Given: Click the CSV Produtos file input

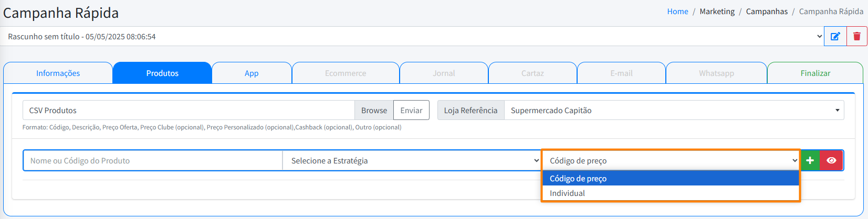Looking at the screenshot, I should [x=189, y=111].
